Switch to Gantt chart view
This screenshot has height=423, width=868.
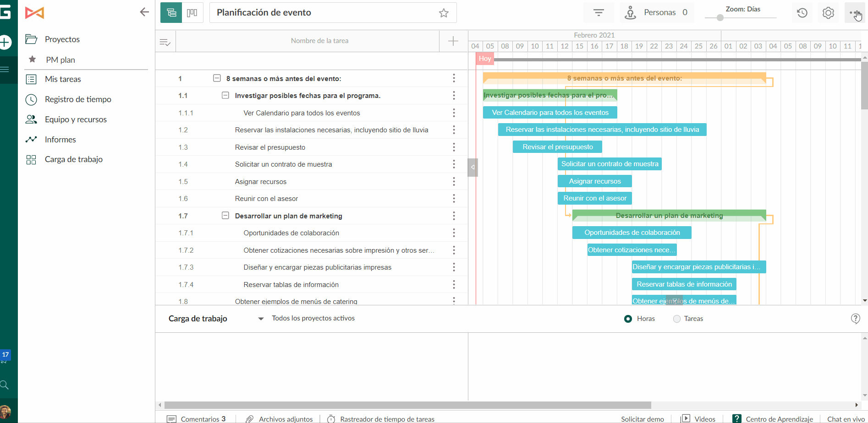[171, 12]
